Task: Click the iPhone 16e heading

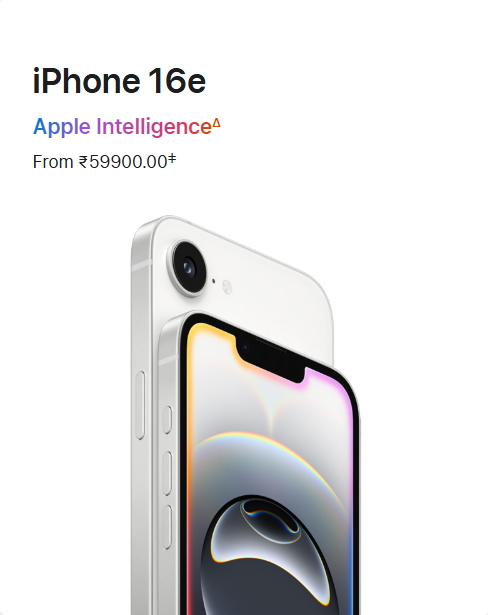Action: coord(119,81)
